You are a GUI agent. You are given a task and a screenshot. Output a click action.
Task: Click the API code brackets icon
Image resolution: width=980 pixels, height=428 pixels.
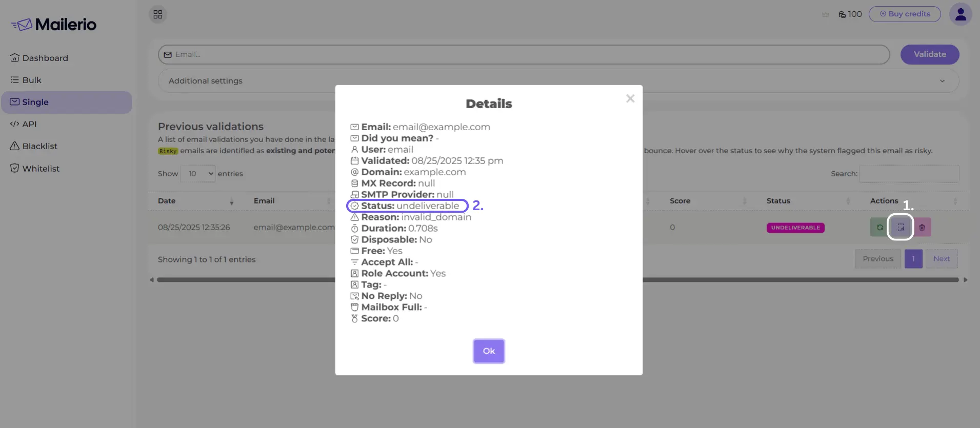point(14,124)
